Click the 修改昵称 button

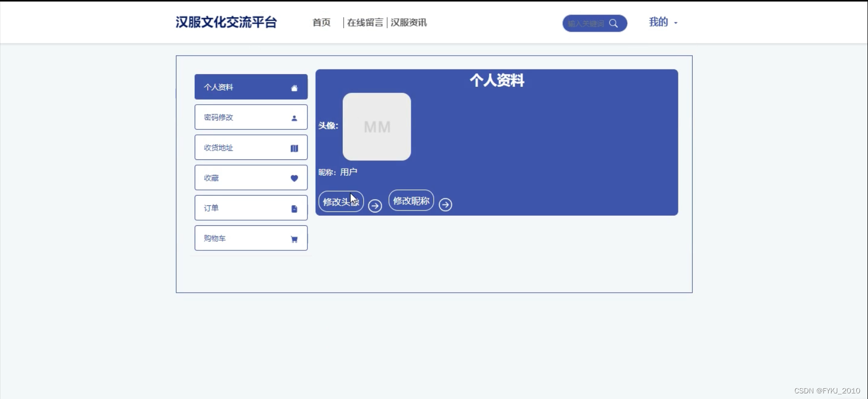click(x=411, y=200)
